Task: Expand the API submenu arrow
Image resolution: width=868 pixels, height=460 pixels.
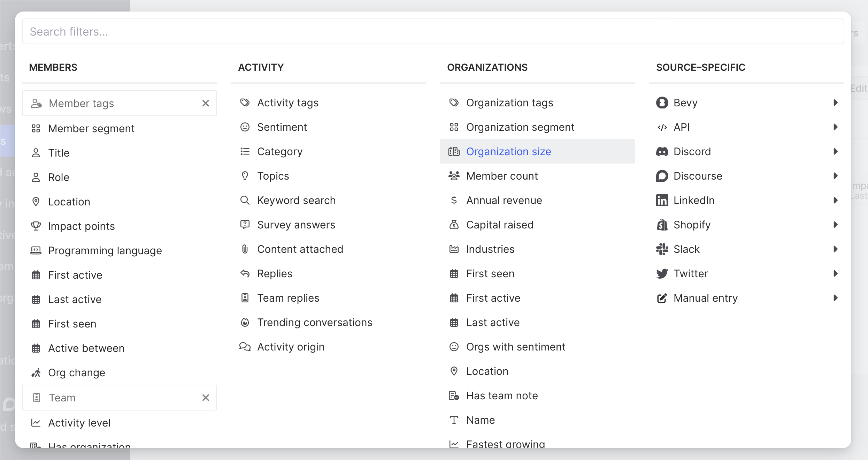Action: (x=835, y=127)
